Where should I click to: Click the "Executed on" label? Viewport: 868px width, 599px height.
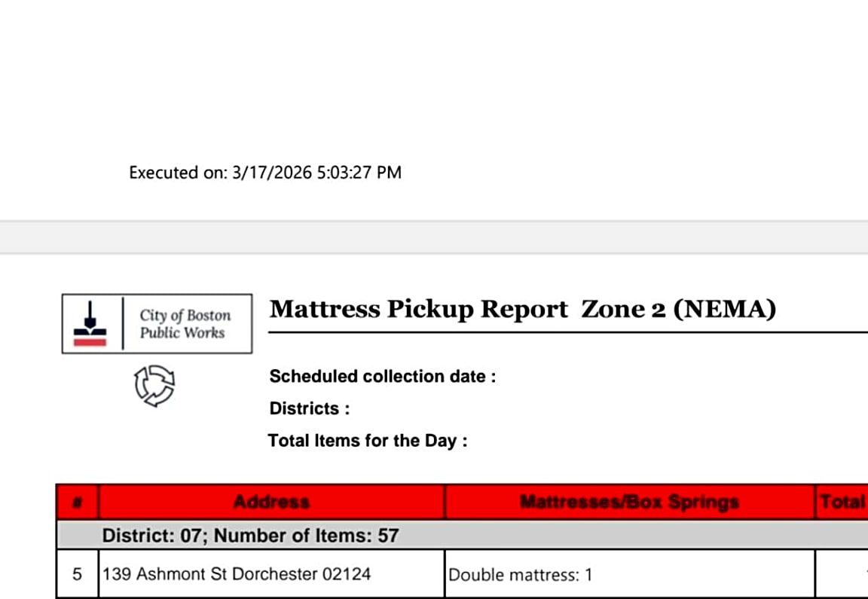[177, 173]
